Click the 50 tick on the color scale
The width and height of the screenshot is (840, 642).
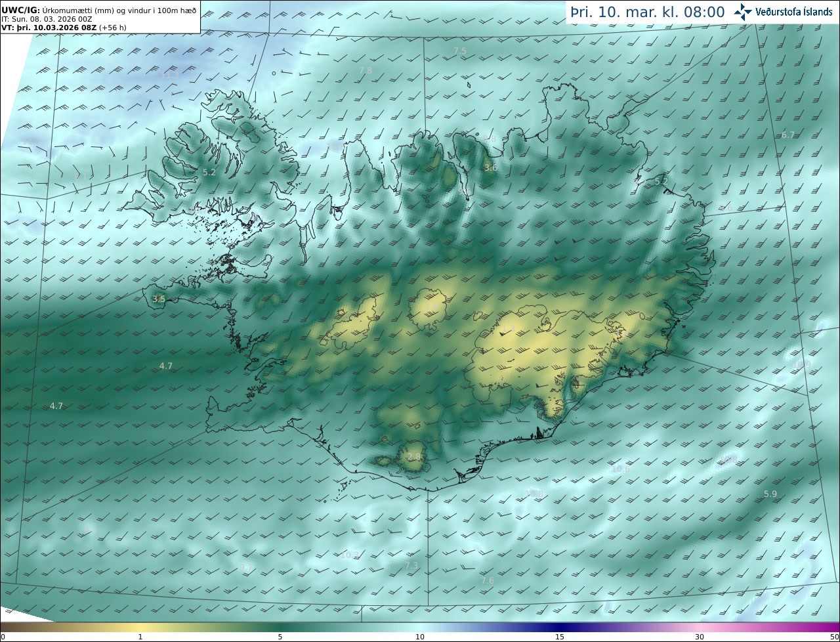point(834,637)
